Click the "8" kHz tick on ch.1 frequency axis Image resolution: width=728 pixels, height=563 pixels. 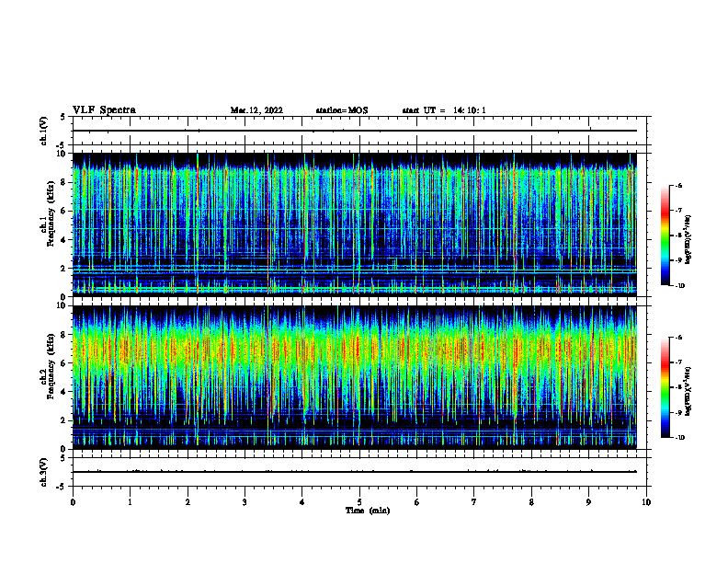tap(64, 182)
